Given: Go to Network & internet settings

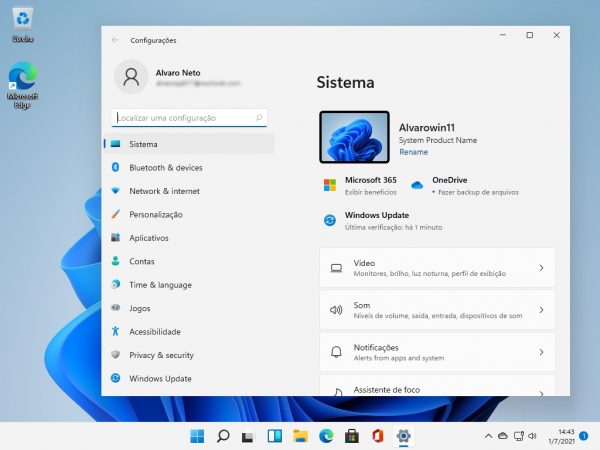Looking at the screenshot, I should coord(189,191).
